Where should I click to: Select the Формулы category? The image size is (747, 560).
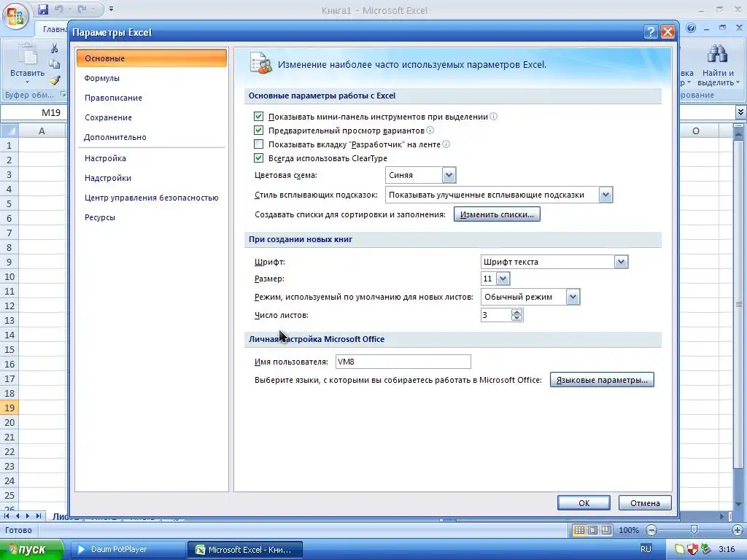(152, 78)
